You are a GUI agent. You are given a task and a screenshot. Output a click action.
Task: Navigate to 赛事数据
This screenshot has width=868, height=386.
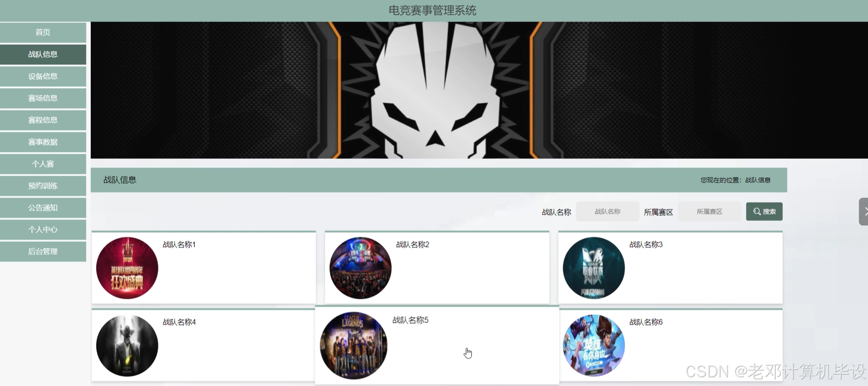(x=43, y=142)
